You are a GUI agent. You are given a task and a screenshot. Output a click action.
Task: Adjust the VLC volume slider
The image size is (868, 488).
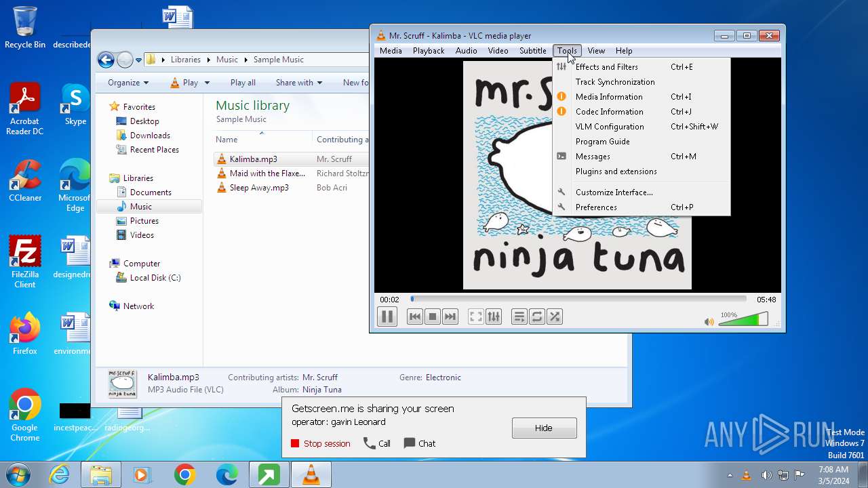point(743,319)
